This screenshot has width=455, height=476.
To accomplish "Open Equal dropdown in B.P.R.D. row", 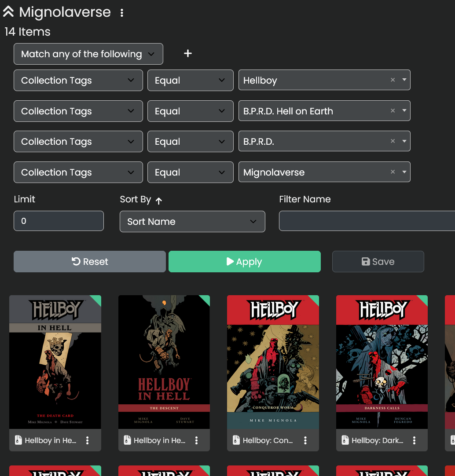I will 191,142.
